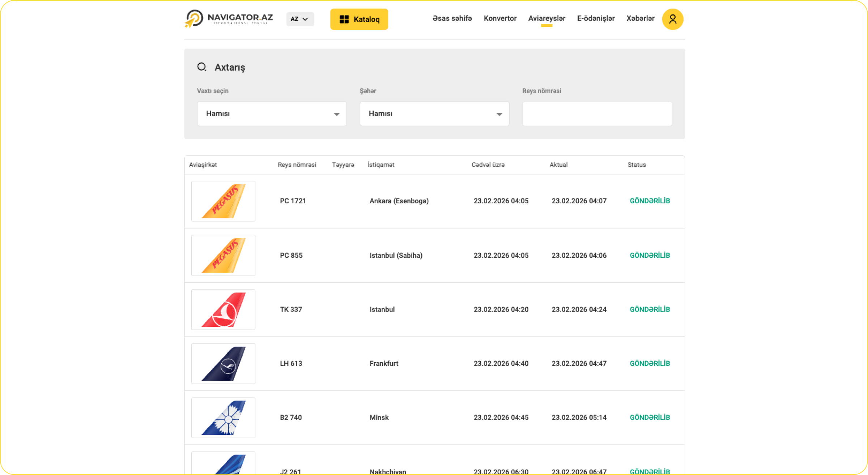The height and width of the screenshot is (475, 868).
Task: Click the Lufthansa tail logo
Action: (223, 364)
